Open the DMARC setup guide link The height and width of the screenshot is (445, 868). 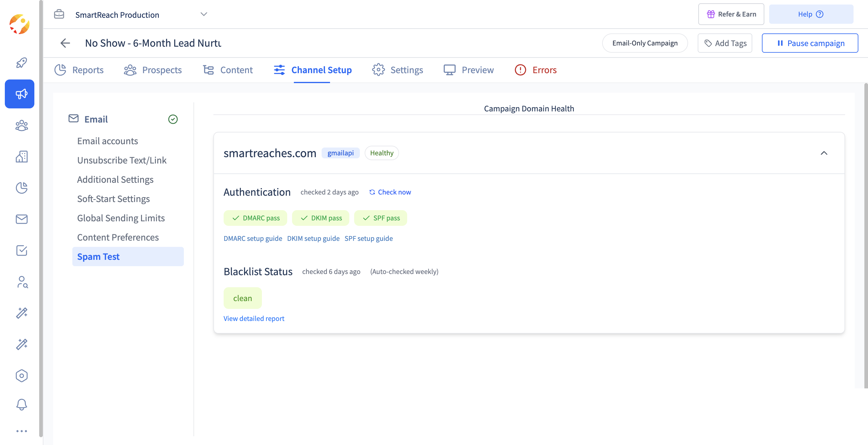pyautogui.click(x=253, y=238)
